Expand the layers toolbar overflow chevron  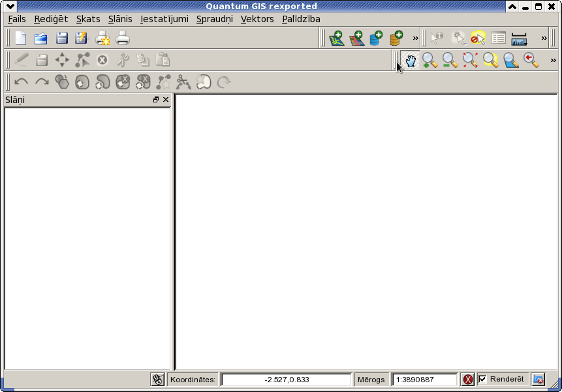[415, 38]
